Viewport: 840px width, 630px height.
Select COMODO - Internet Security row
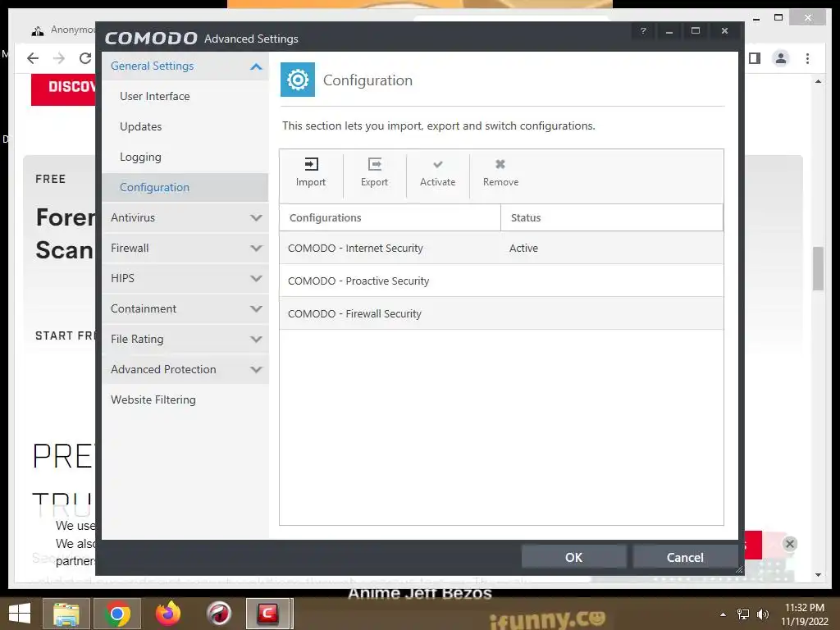[501, 248]
